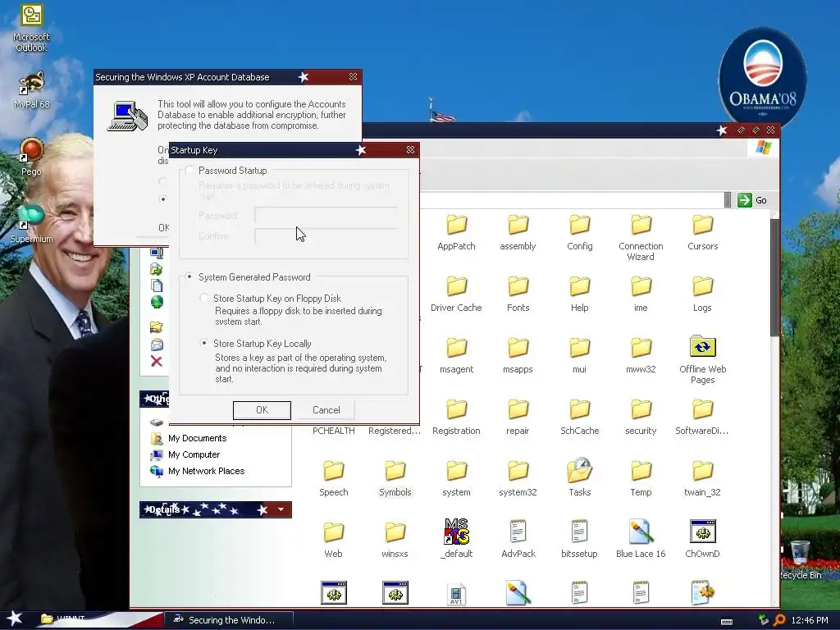Click the Password input field
840x630 pixels.
click(326, 216)
